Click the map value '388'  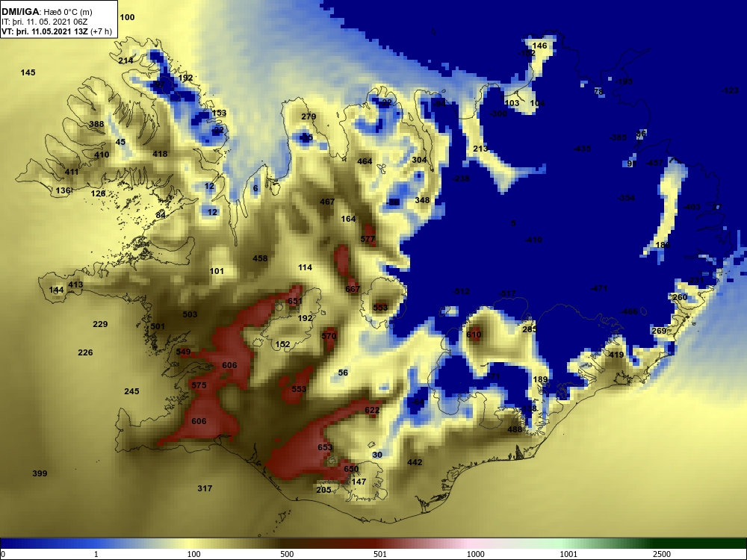96,124
